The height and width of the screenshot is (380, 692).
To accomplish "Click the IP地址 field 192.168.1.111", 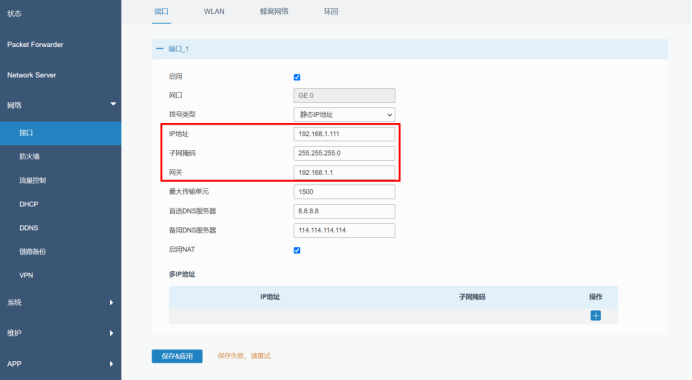I will 344,134.
